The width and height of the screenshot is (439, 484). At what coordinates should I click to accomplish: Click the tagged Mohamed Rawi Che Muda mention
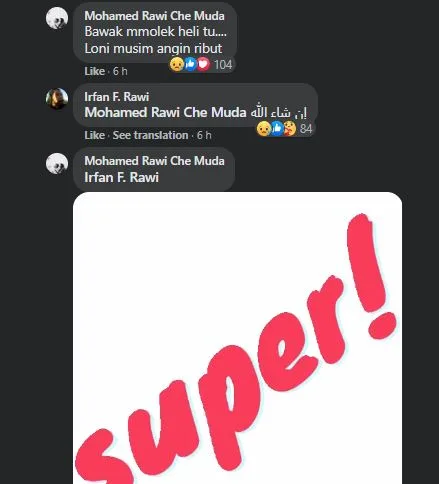(165, 113)
